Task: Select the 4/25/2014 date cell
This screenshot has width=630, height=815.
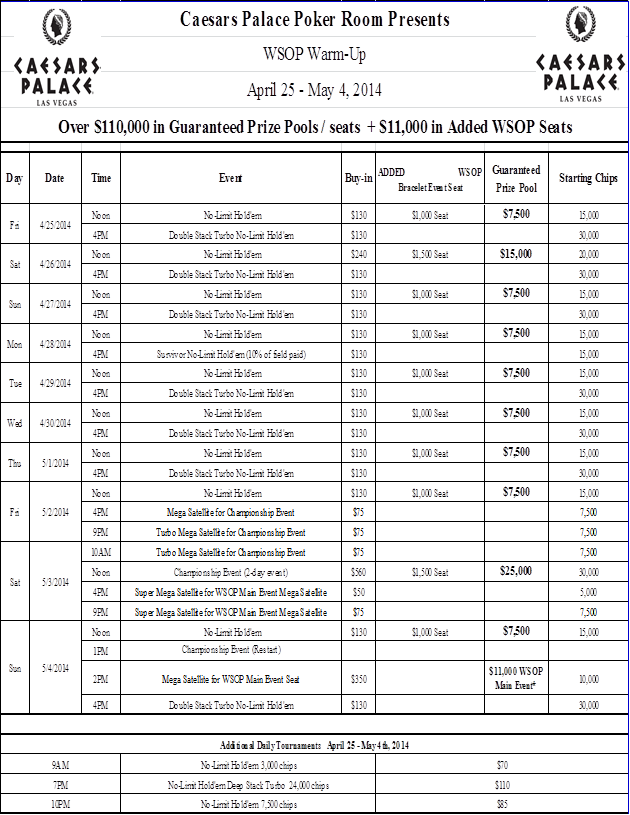Action: [x=55, y=225]
